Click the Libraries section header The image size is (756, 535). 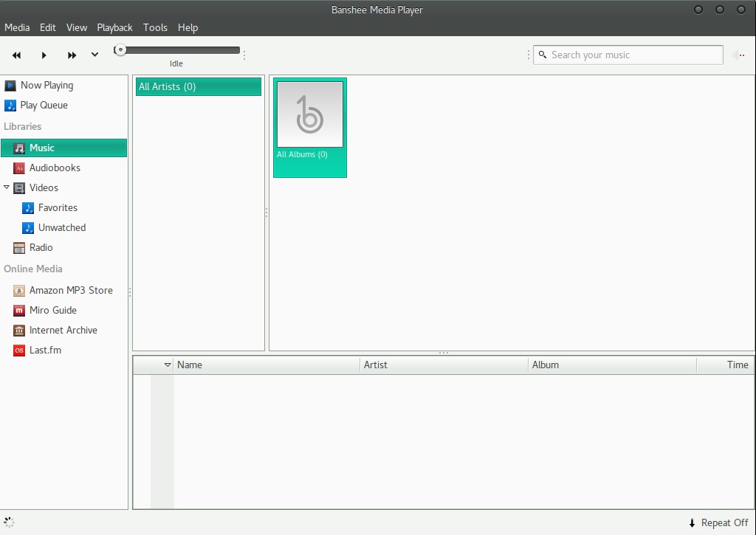point(23,127)
